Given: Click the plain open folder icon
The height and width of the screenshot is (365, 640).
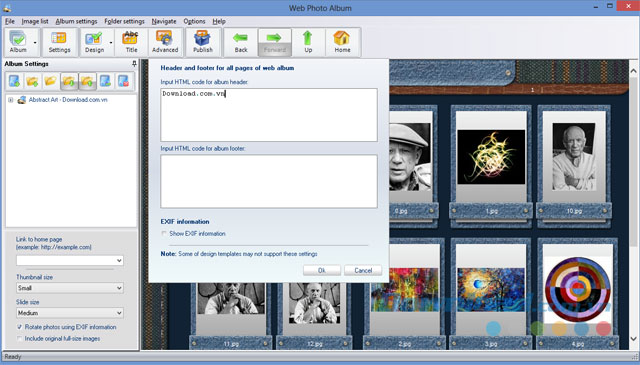Looking at the screenshot, I should pos(50,81).
